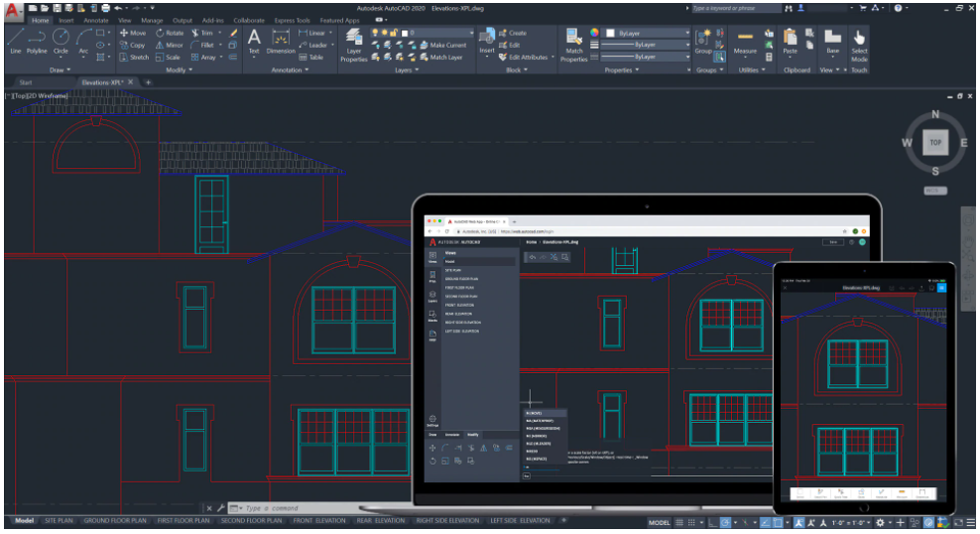The width and height of the screenshot is (980, 534).
Task: Select the Scale tool
Action: pyautogui.click(x=168, y=57)
